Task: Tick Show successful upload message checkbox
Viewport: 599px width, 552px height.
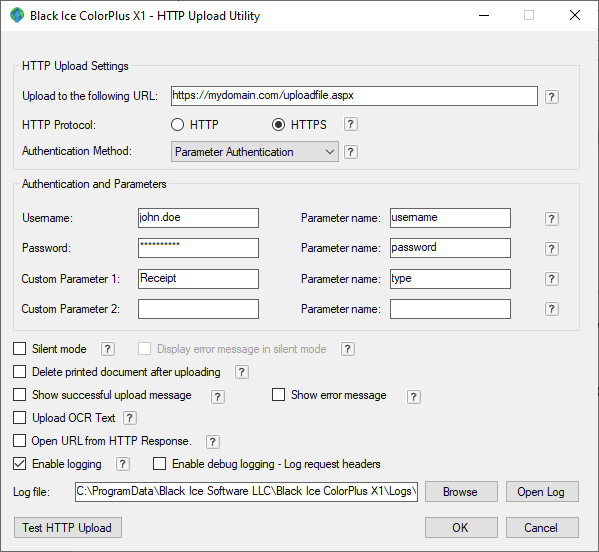Action: coord(19,394)
